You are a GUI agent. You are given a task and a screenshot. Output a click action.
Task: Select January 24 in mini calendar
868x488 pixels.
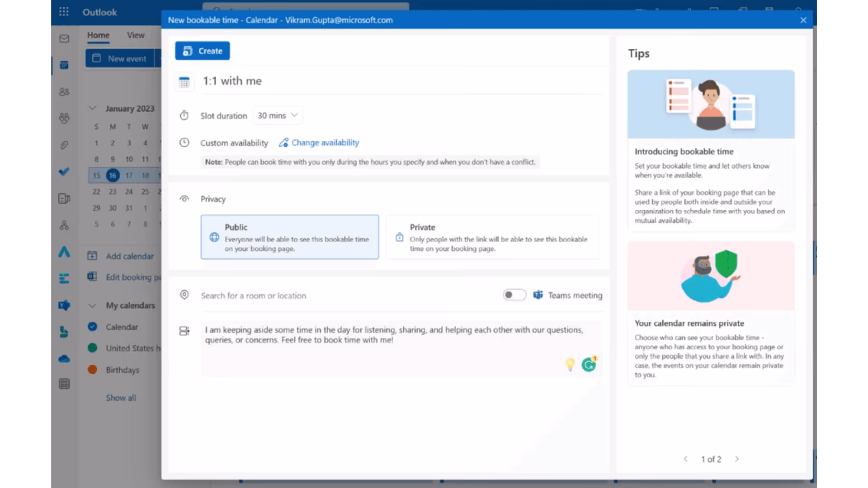[129, 192]
